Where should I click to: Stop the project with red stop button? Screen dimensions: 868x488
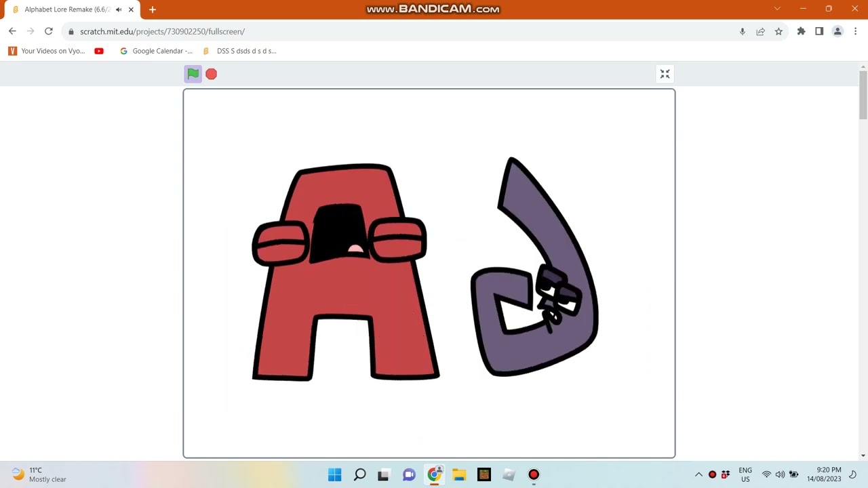212,74
